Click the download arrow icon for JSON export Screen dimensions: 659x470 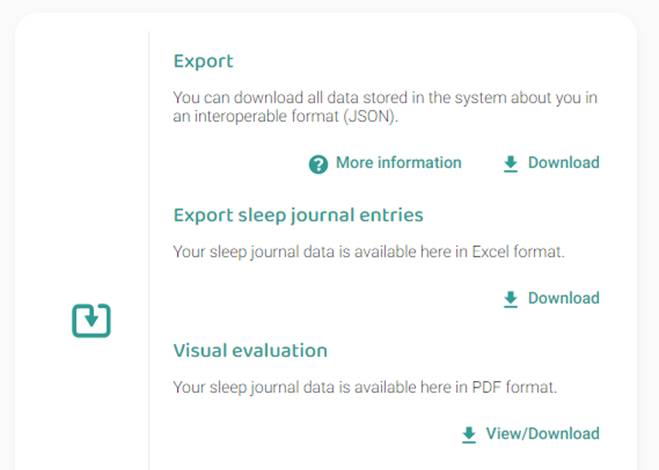tap(510, 164)
